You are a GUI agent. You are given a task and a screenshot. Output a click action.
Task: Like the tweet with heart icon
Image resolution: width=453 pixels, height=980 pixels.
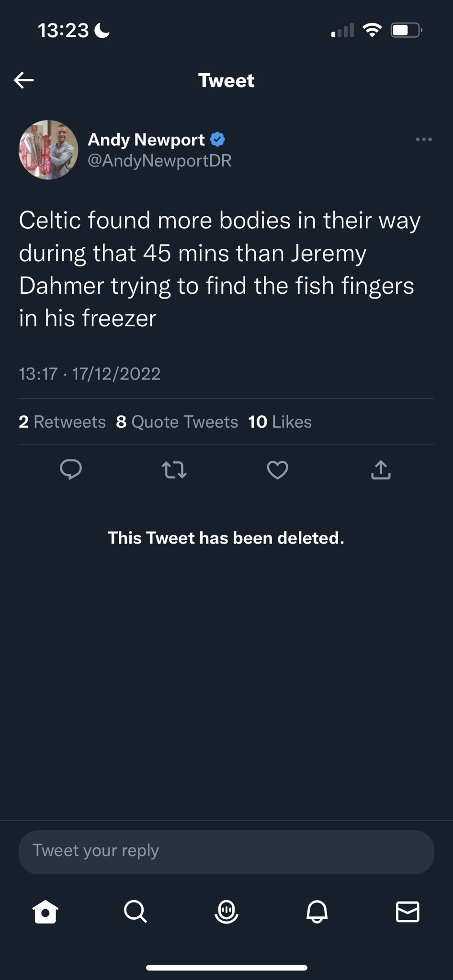coord(277,469)
